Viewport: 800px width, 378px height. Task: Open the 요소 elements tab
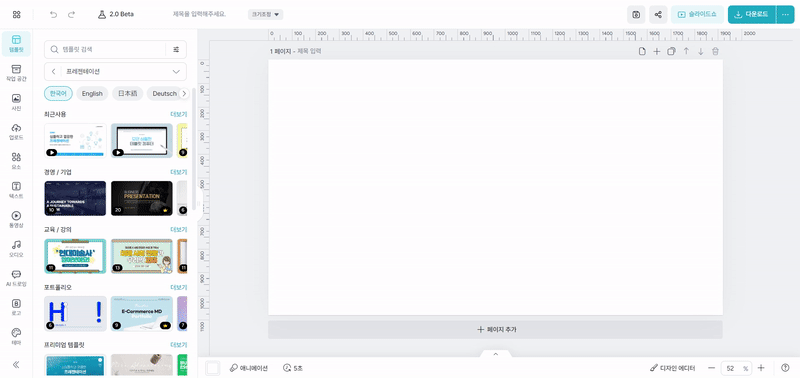(16, 161)
